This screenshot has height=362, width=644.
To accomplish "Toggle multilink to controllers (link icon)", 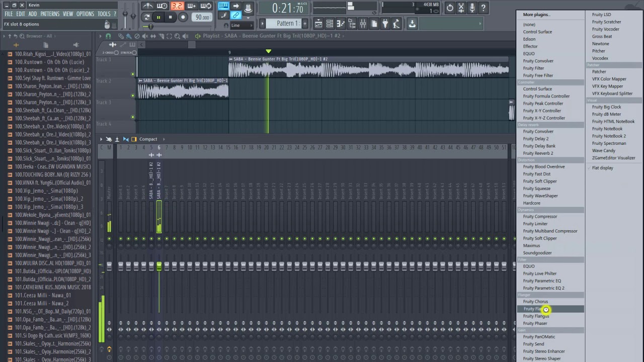I will click(235, 16).
